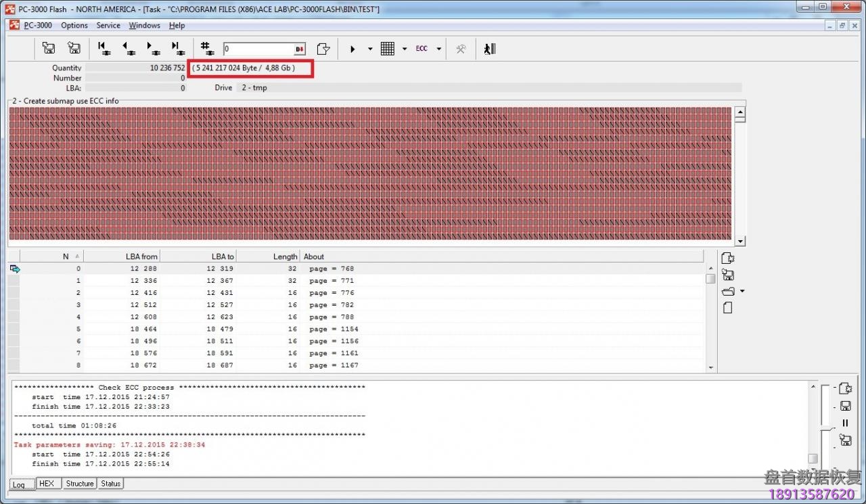Pause the log with the pause icon
This screenshot has height=504, width=866.
click(x=845, y=423)
